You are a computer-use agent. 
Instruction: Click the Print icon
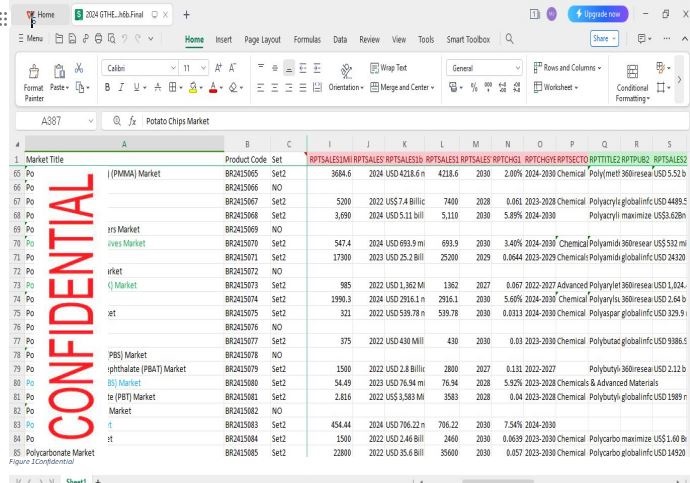[x=99, y=39]
